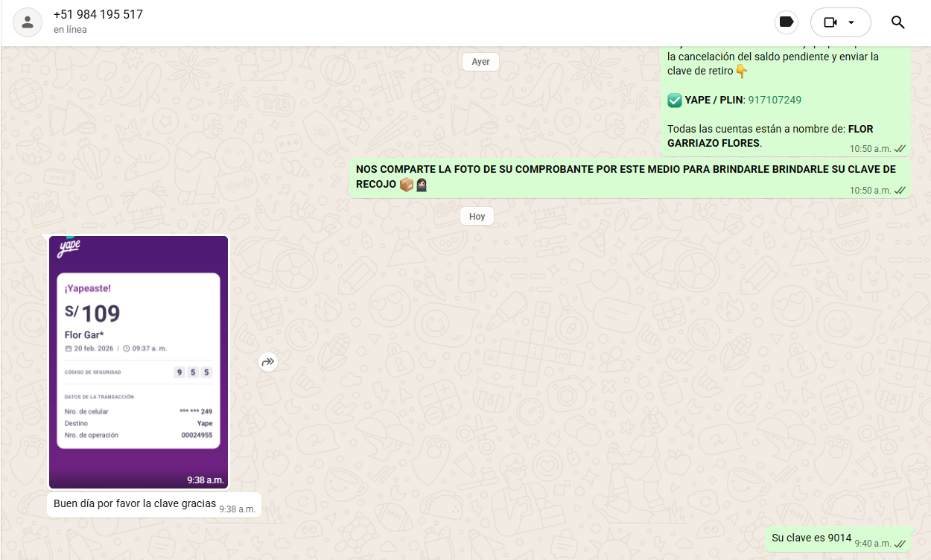Screen dimensions: 931x560
Task: Open the Yape S/ 109 receipt image
Action: (139, 361)
